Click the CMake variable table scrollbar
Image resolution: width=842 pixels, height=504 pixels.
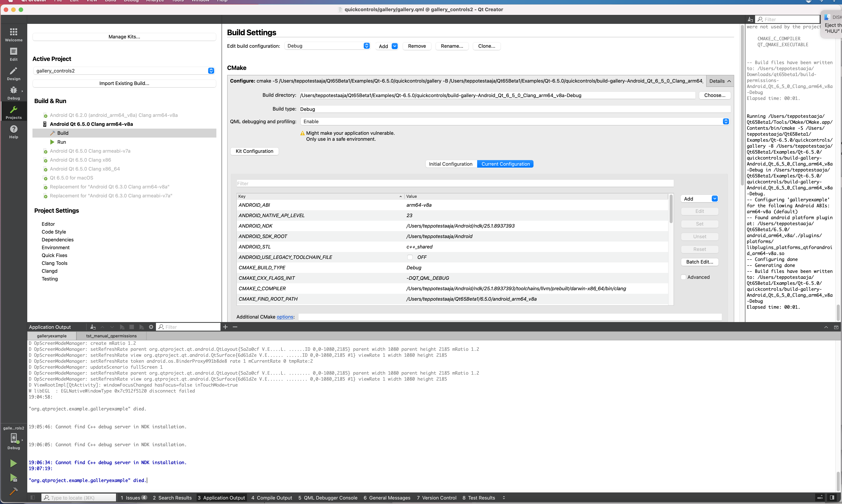(x=671, y=209)
